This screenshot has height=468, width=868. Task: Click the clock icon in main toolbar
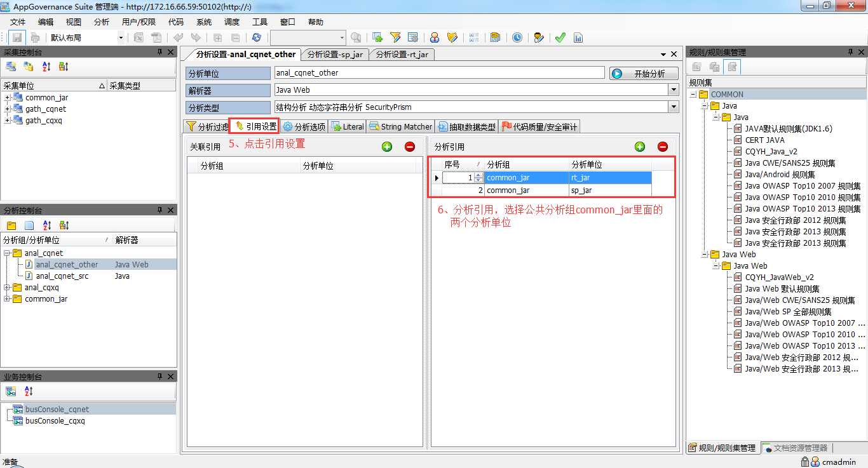pos(517,37)
